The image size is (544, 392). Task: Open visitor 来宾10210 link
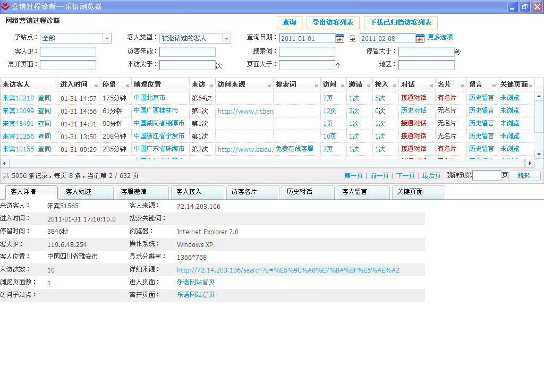click(18, 98)
